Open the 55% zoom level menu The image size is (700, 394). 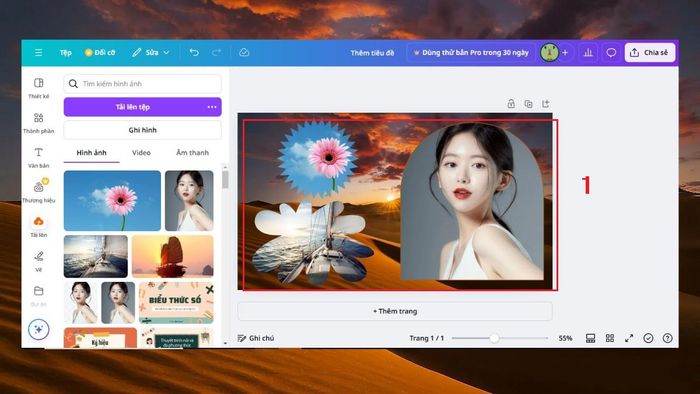[x=565, y=338]
